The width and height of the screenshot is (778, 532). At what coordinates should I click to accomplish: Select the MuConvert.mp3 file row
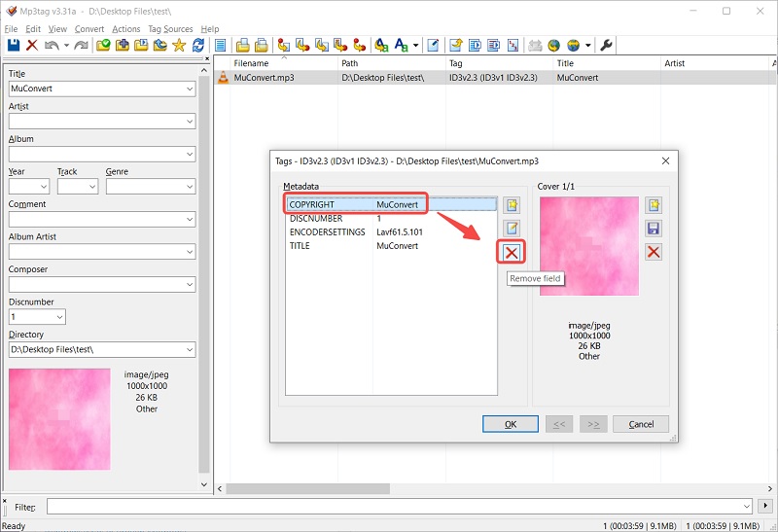pyautogui.click(x=495, y=78)
